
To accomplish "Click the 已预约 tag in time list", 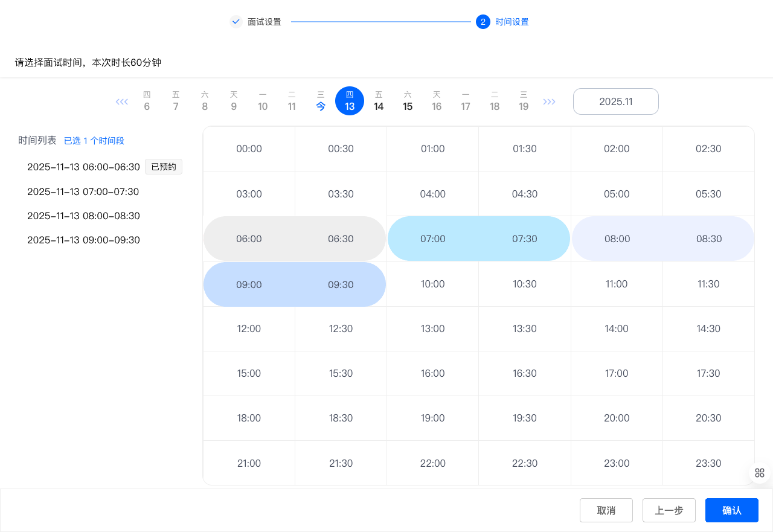I will [164, 167].
